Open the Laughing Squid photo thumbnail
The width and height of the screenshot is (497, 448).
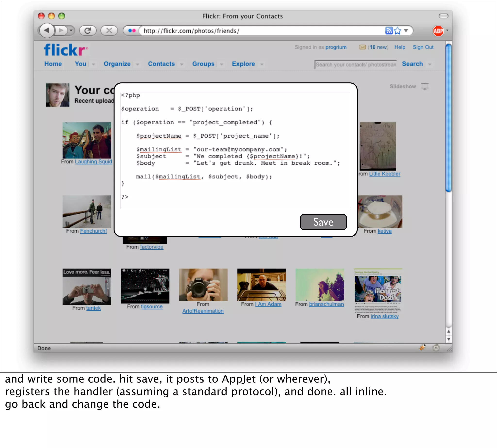click(x=87, y=140)
